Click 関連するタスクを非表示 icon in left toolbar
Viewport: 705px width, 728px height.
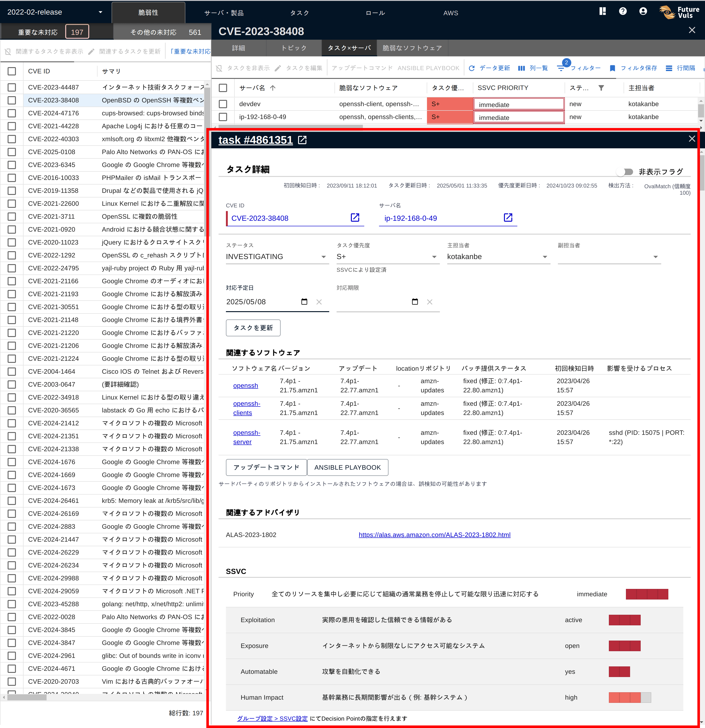8,52
